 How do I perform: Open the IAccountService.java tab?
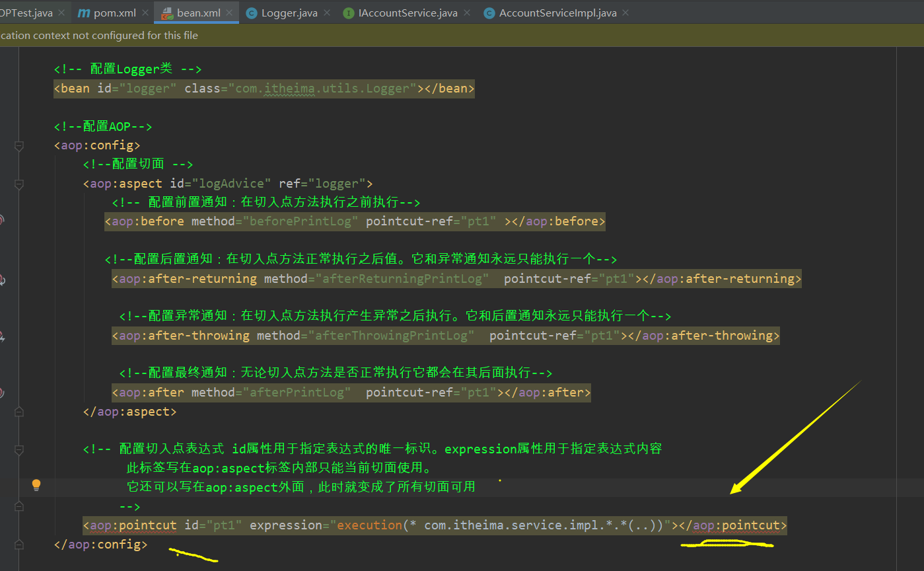coord(407,13)
